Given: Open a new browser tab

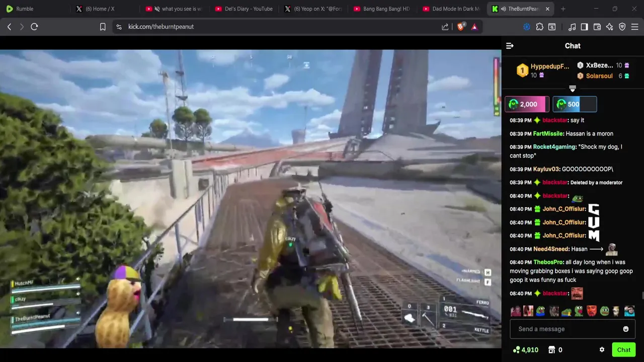Looking at the screenshot, I should 563,9.
